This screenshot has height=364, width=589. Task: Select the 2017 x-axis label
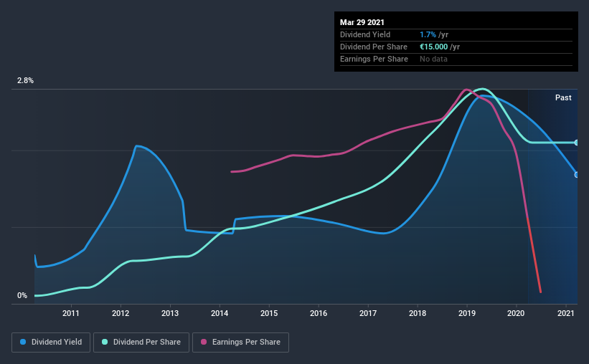tap(368, 313)
